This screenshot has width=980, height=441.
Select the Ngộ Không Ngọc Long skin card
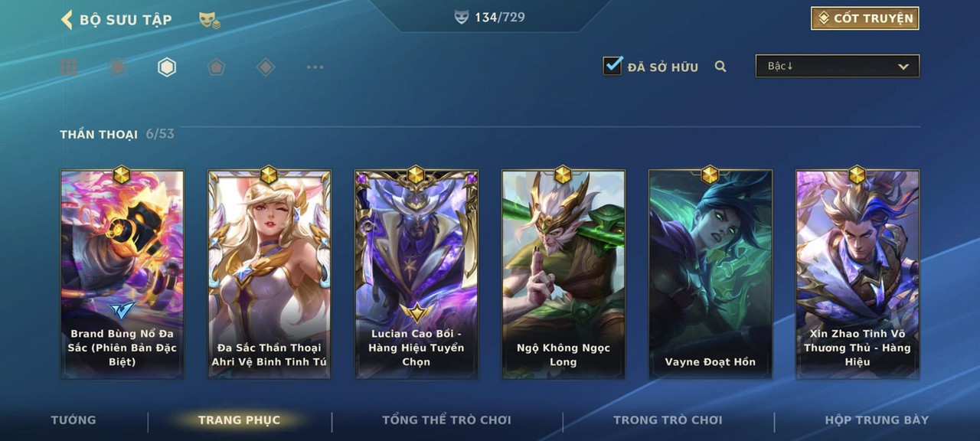[563, 274]
